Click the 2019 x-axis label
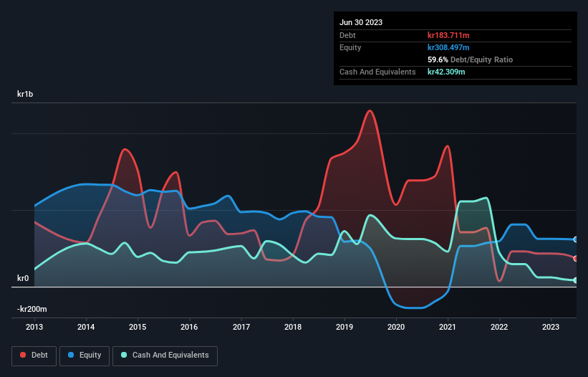The width and height of the screenshot is (588, 377). point(344,327)
